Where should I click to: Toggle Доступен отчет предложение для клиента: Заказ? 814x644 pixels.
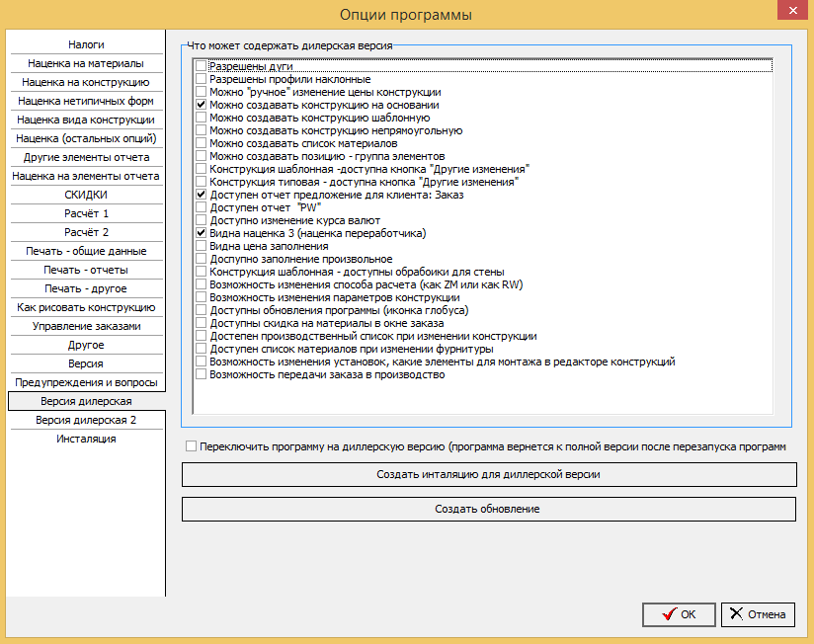[x=201, y=195]
